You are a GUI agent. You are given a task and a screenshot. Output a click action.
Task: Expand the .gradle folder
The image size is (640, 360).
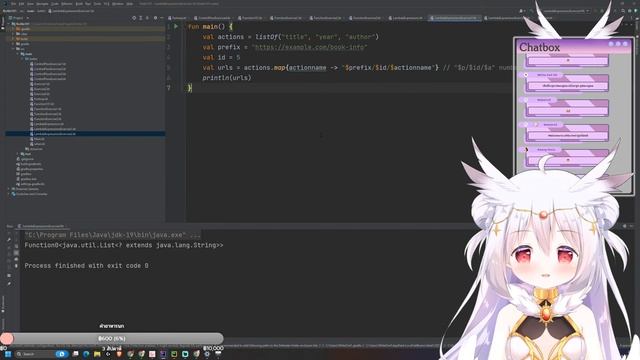13,29
